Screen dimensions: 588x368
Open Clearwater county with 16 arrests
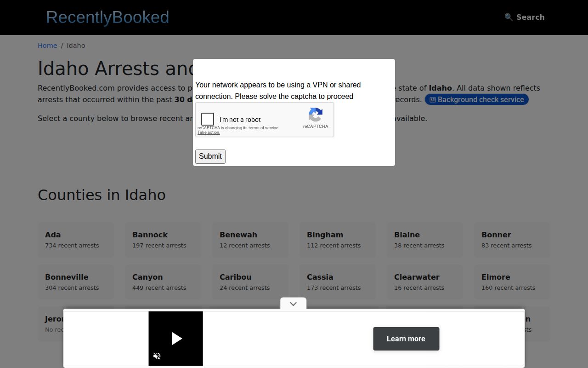pyautogui.click(x=425, y=282)
